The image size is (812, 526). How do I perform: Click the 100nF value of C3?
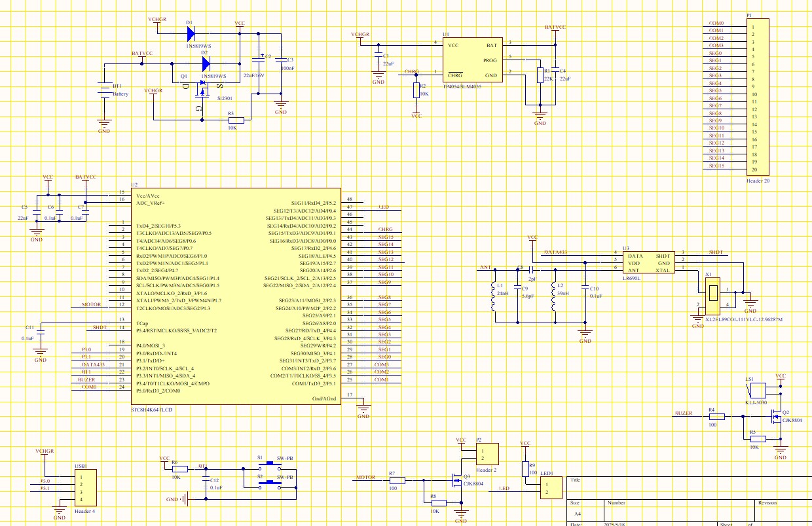click(287, 67)
